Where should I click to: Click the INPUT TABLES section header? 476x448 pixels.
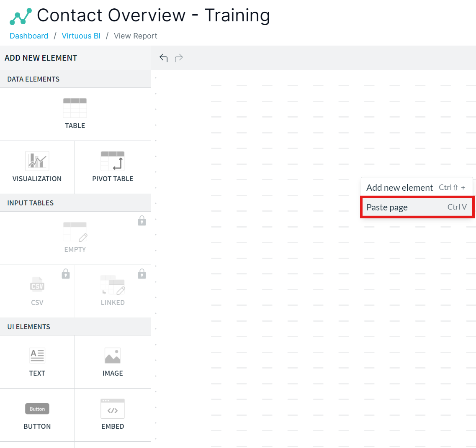[x=31, y=203]
